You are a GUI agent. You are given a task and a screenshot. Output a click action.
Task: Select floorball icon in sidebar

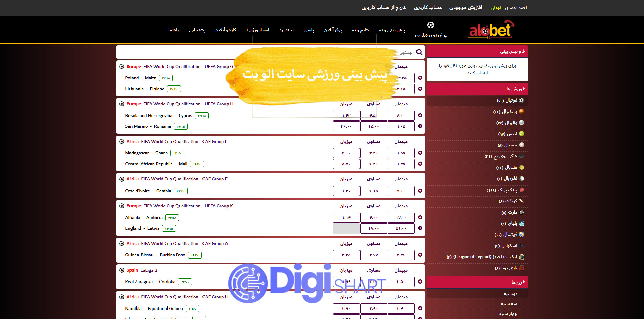(522, 178)
